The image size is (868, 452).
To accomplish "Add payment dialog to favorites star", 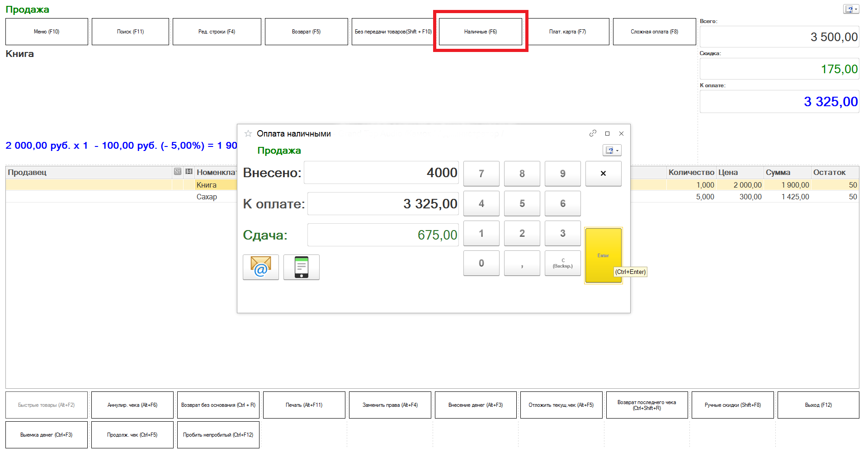I will click(x=248, y=133).
